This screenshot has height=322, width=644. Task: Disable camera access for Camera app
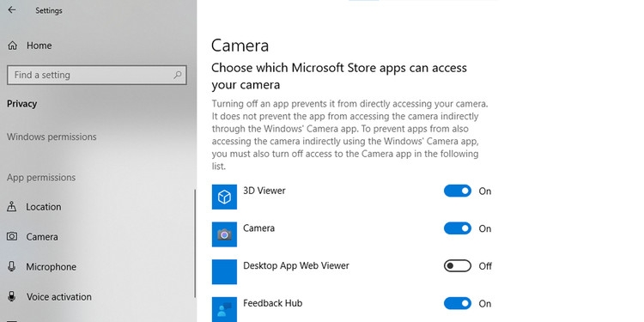tap(458, 228)
